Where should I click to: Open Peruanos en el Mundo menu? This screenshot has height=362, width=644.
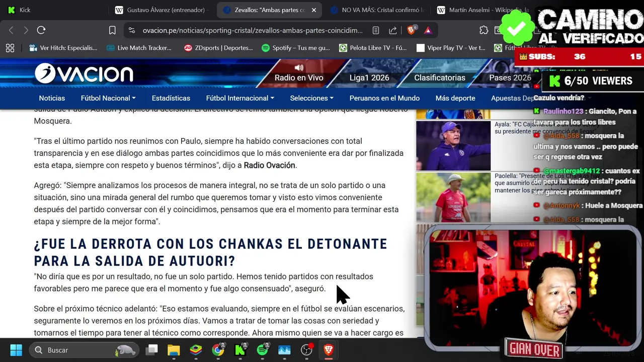384,98
